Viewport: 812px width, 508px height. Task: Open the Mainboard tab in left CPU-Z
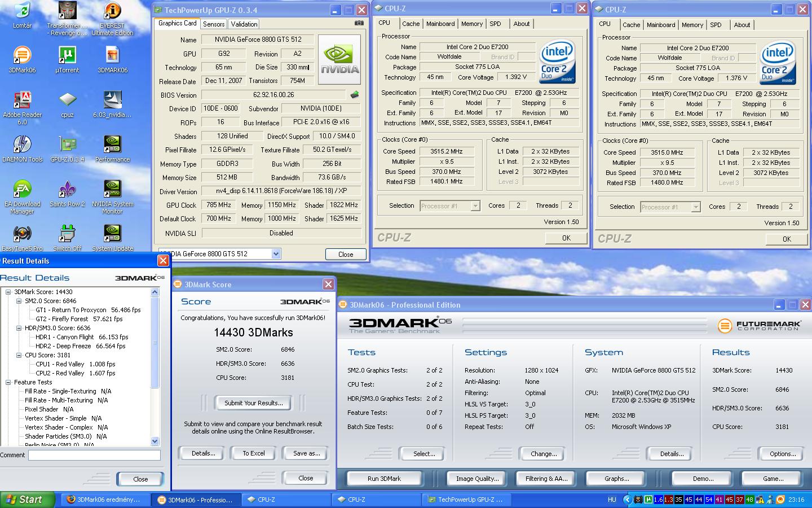[x=440, y=24]
